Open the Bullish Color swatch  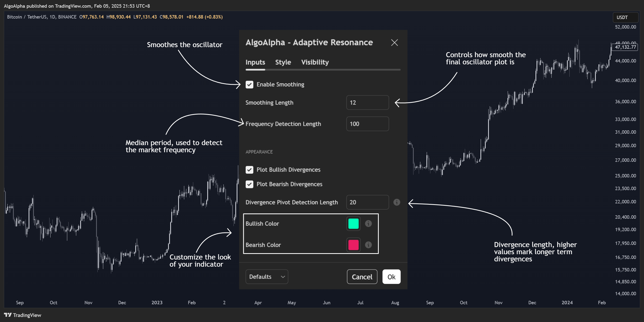click(353, 223)
